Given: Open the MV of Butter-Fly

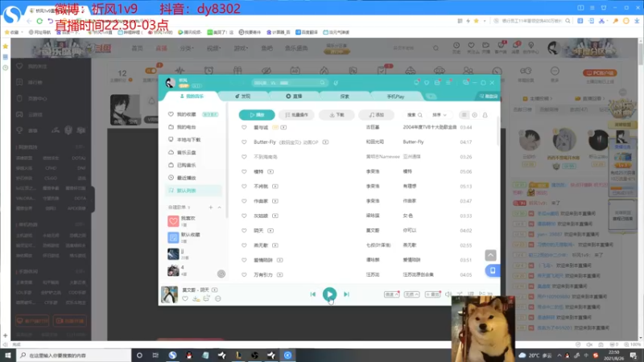Looking at the screenshot, I should coord(325,142).
